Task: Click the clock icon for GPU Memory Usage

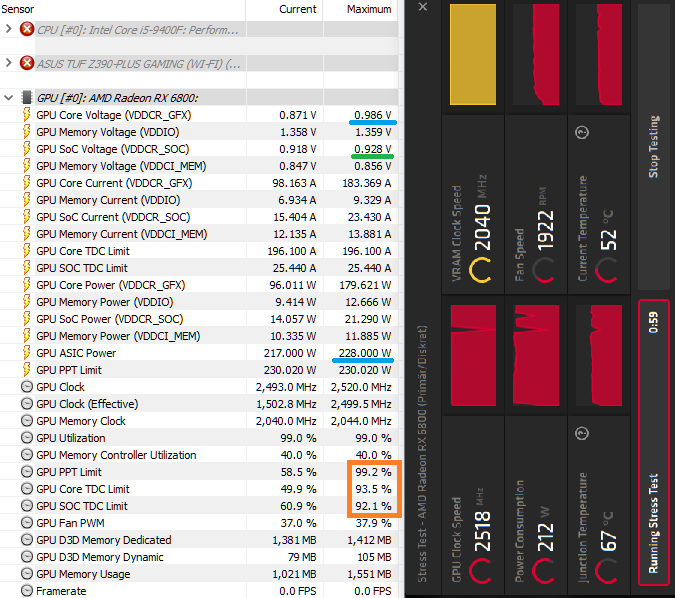Action: coord(27,574)
